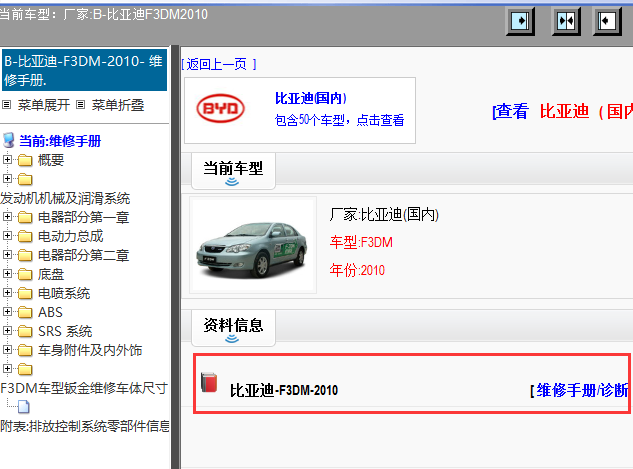Click the folder icon for 电器部分第二章
The image size is (633, 469).
(25, 255)
